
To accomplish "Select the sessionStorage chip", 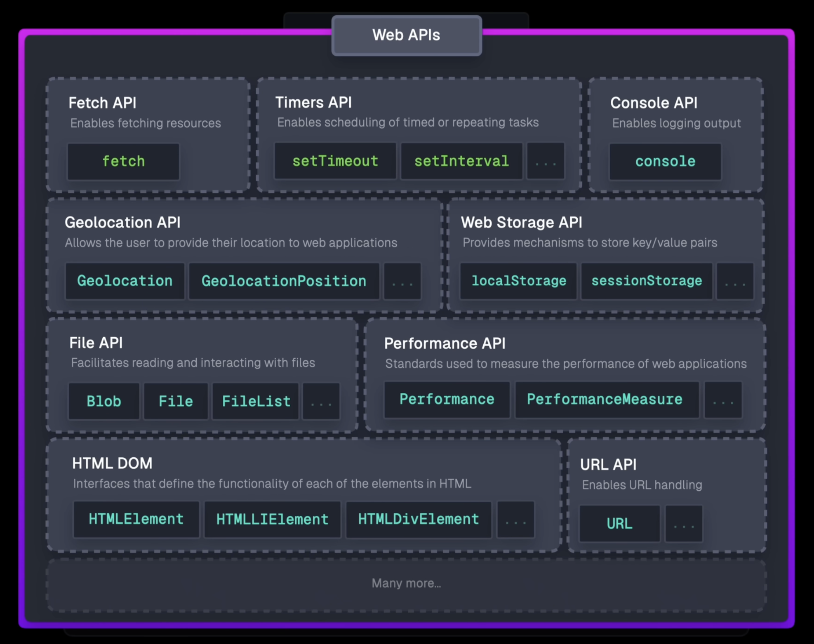I will [646, 281].
